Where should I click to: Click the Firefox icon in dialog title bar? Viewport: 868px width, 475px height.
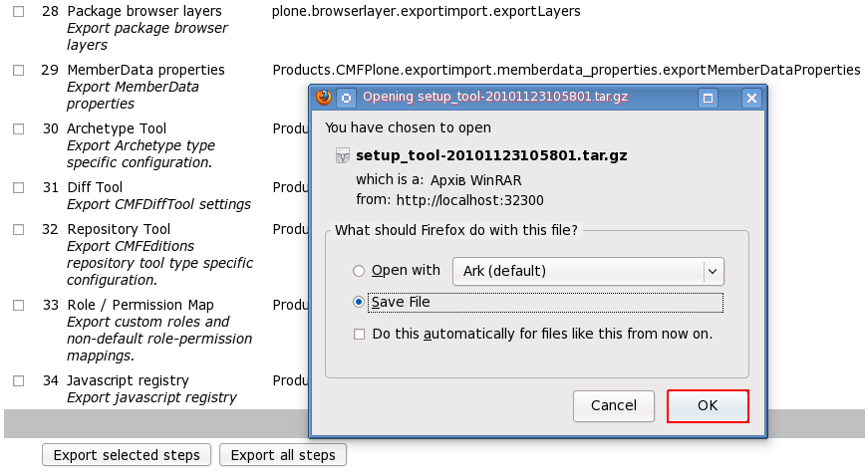pyautogui.click(x=323, y=98)
